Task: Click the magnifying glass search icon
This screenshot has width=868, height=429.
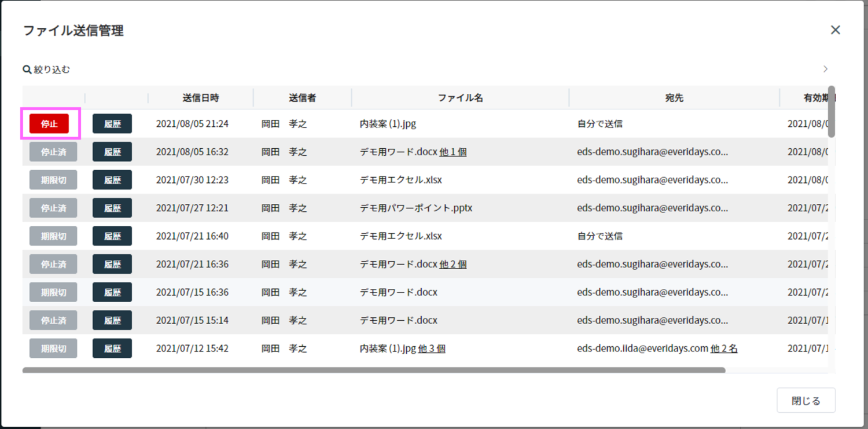Action: [27, 69]
